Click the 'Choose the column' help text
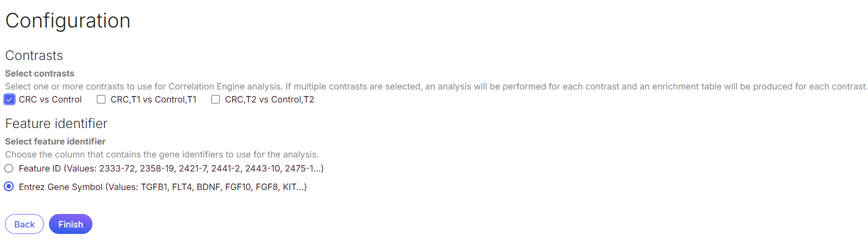Image resolution: width=868 pixels, height=242 pixels. 162,154
